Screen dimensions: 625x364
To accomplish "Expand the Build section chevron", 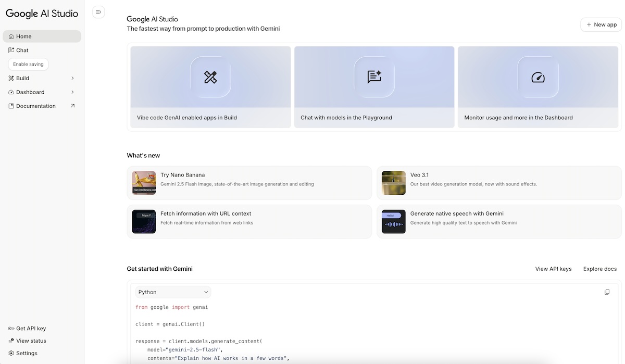I will (x=72, y=78).
